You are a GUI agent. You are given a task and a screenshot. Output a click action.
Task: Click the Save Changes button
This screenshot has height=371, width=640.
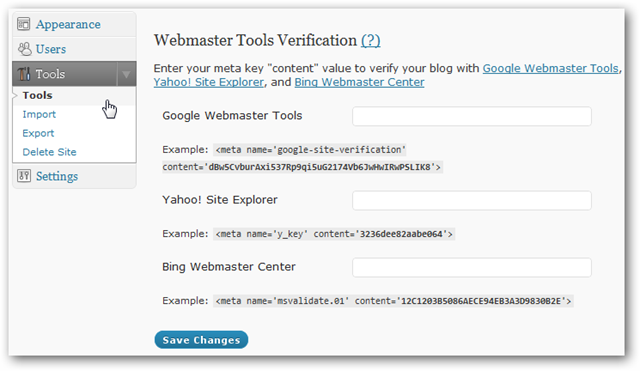201,340
